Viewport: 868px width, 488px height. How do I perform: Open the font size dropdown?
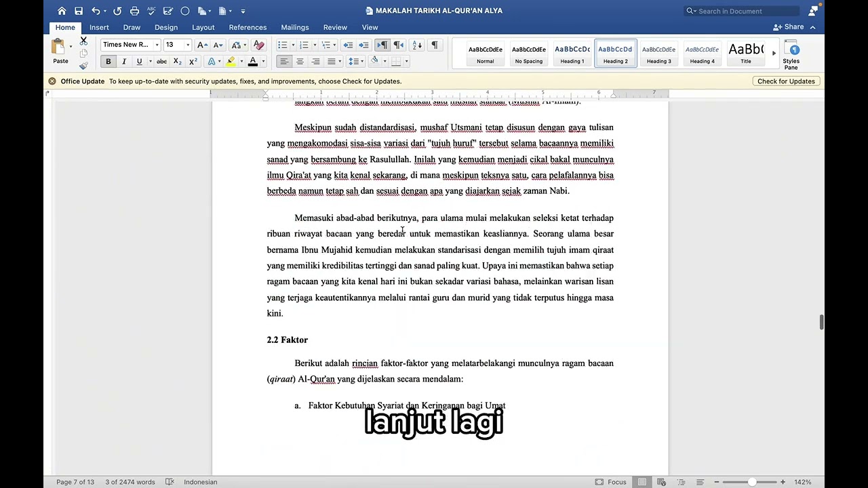[x=188, y=45]
